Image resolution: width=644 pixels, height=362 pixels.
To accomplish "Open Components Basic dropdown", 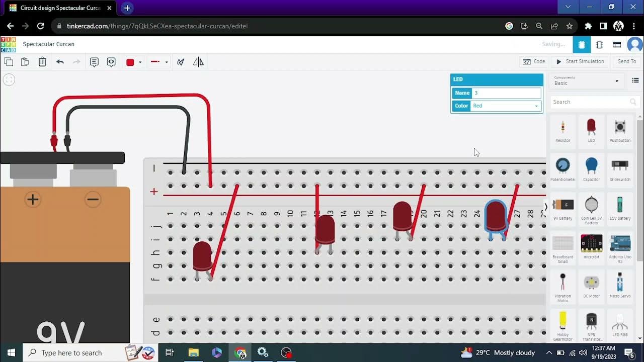I will click(x=586, y=80).
